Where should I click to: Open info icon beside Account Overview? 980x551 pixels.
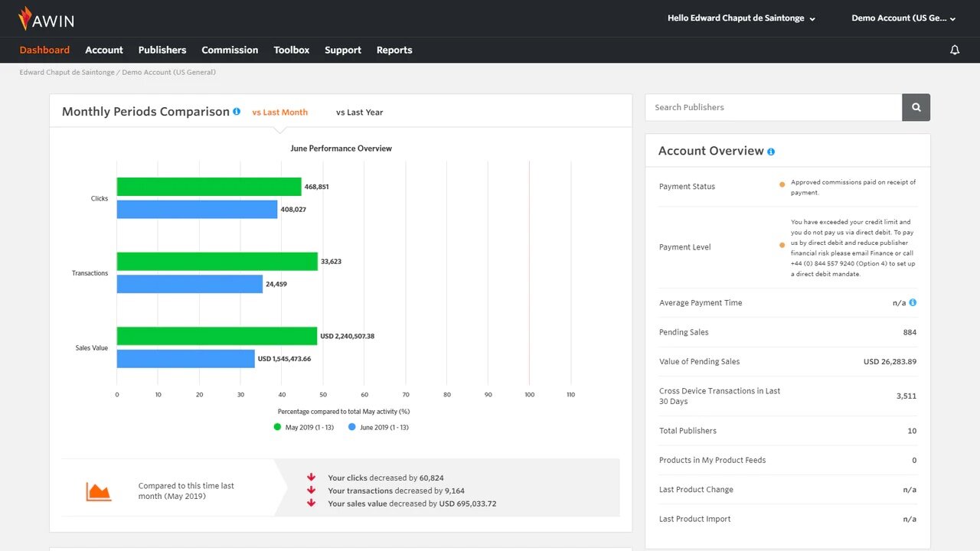771,152
